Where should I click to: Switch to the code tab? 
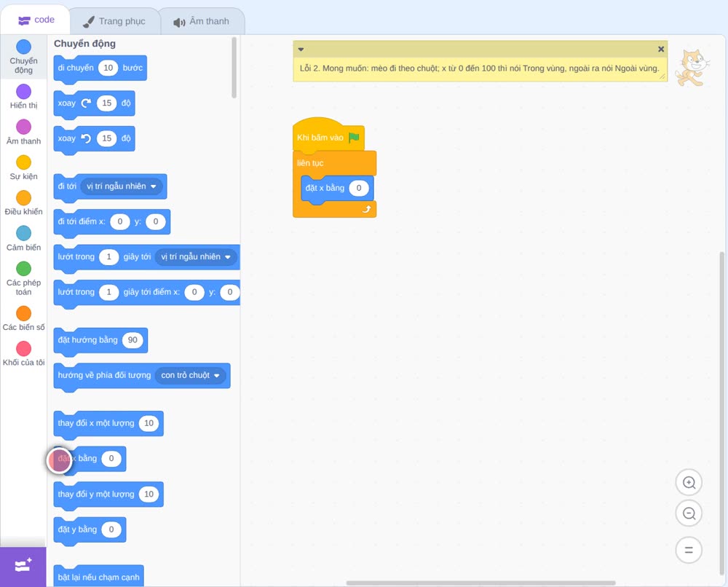point(36,20)
